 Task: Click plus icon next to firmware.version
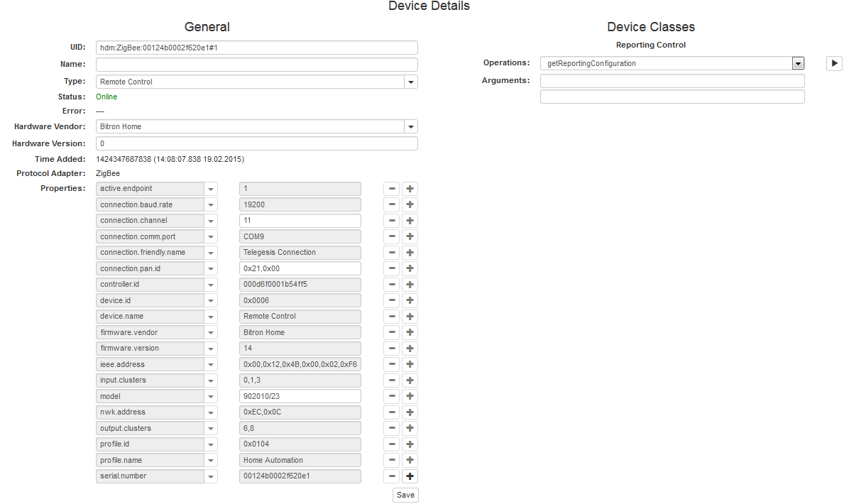[x=410, y=349]
